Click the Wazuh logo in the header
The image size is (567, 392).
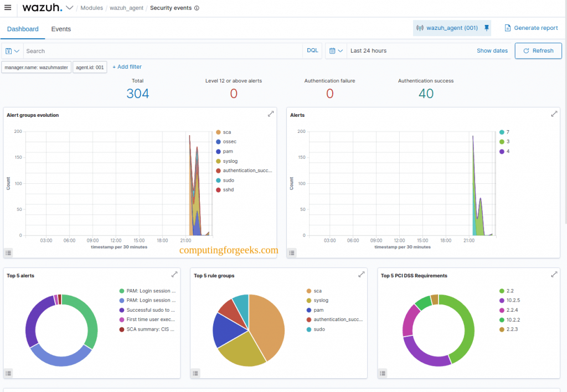click(43, 8)
